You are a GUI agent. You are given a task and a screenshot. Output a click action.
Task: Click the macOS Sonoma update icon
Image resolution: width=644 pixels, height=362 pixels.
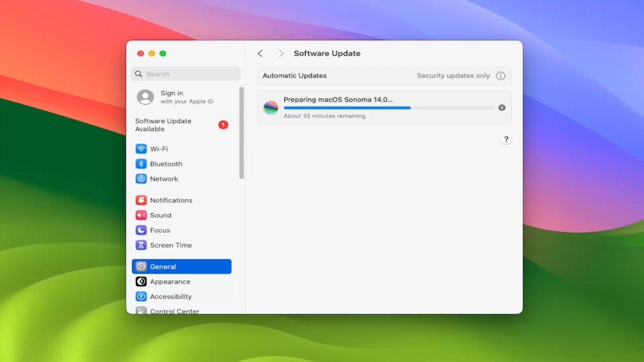[x=271, y=108]
